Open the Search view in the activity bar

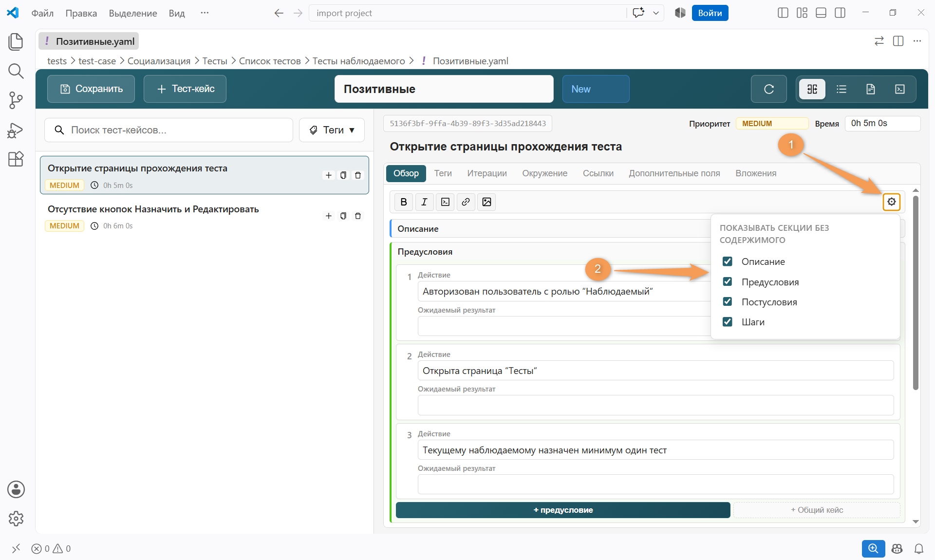(x=16, y=71)
